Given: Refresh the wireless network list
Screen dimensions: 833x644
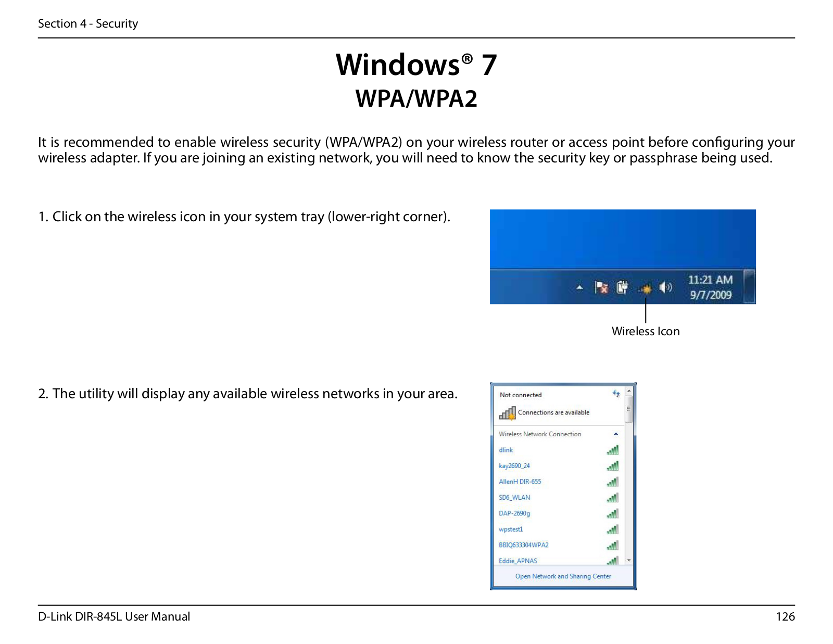Looking at the screenshot, I should 616,394.
